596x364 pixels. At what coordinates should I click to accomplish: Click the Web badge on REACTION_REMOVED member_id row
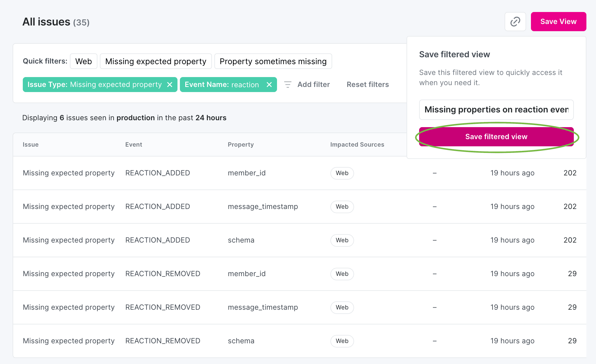point(342,274)
